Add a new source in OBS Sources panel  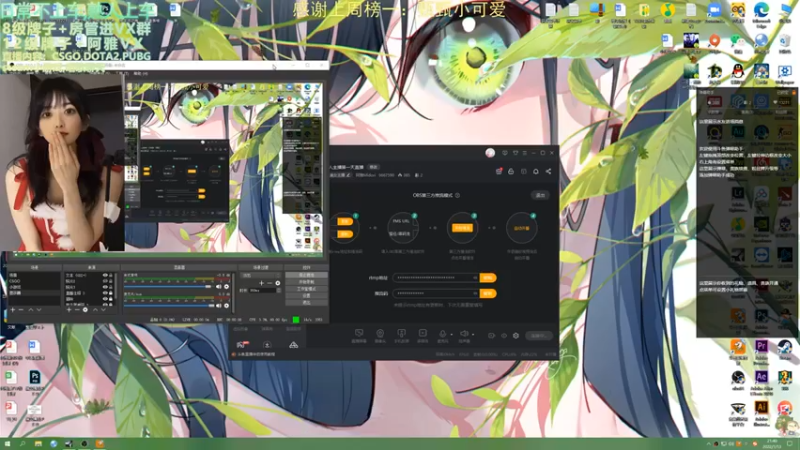coord(69,310)
